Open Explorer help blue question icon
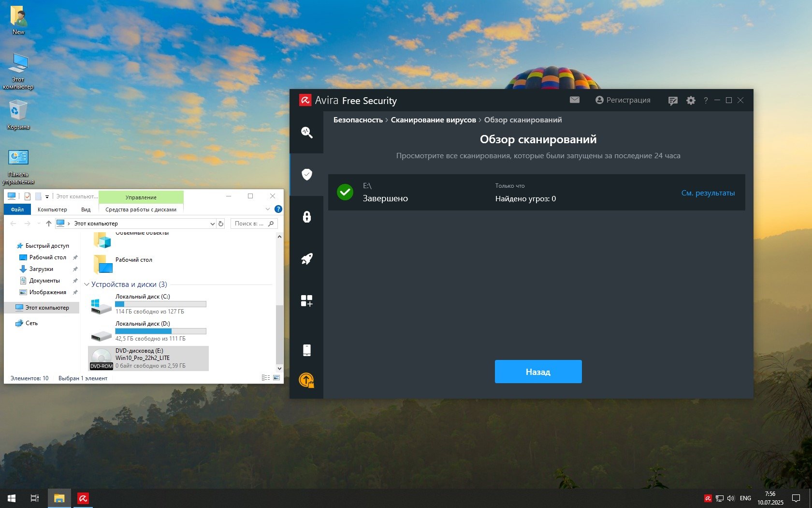The width and height of the screenshot is (812, 508). [278, 209]
